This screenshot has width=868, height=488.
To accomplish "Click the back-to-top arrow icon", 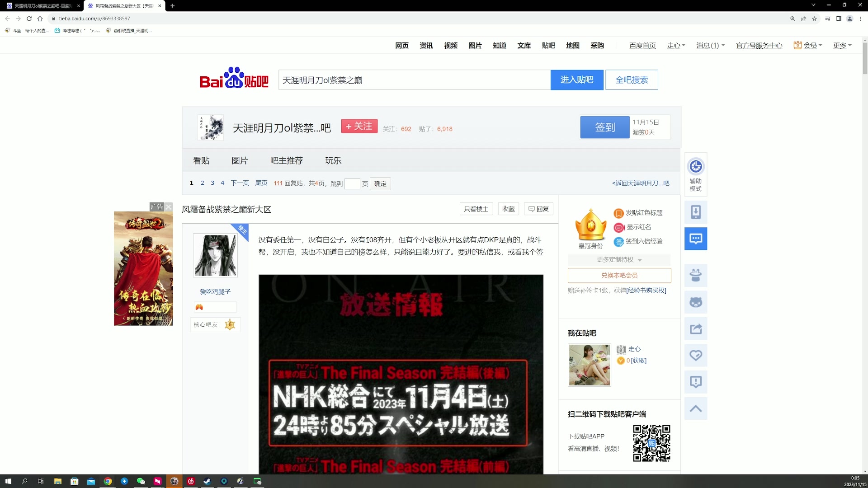I will tap(696, 408).
